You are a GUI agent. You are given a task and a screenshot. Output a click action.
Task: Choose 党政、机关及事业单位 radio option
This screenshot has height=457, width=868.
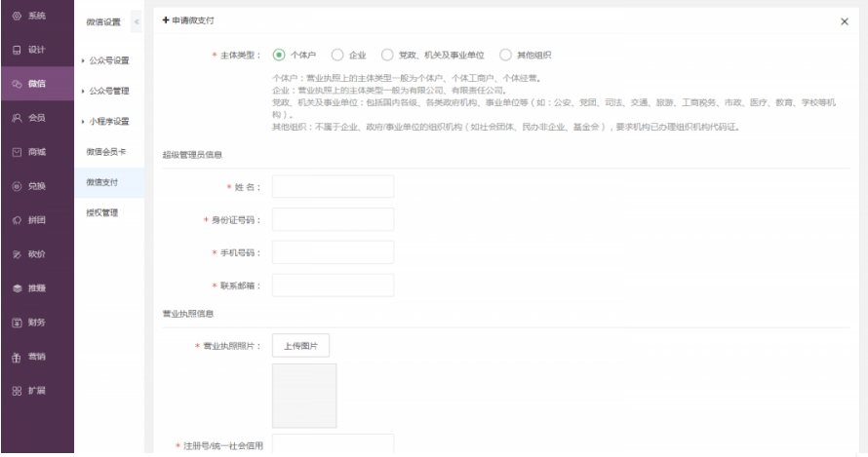click(x=387, y=55)
